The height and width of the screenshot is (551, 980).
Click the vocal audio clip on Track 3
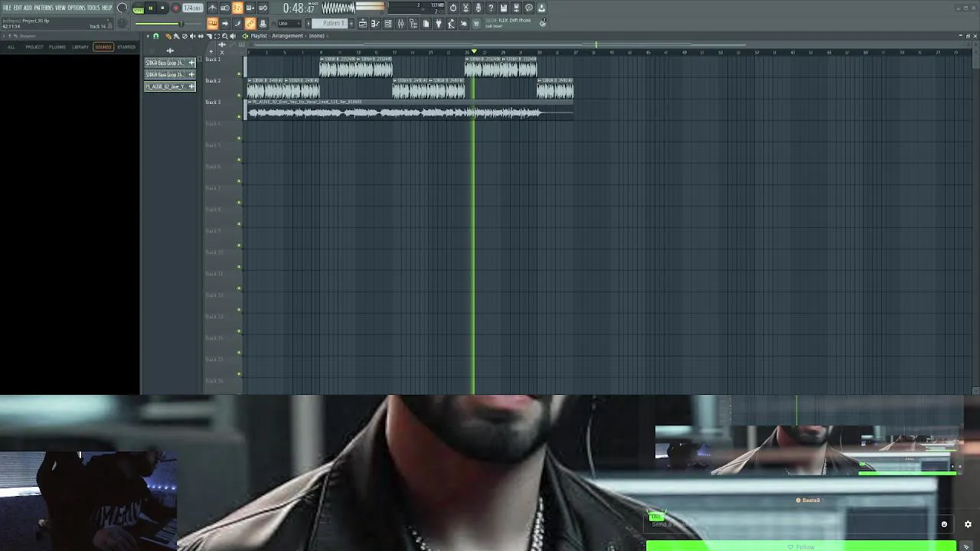[x=410, y=111]
